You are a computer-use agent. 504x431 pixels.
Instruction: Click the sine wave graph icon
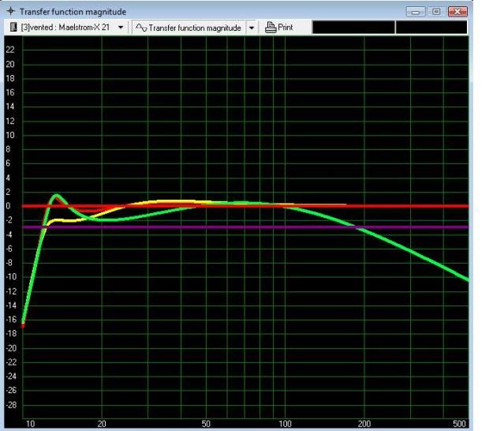141,28
